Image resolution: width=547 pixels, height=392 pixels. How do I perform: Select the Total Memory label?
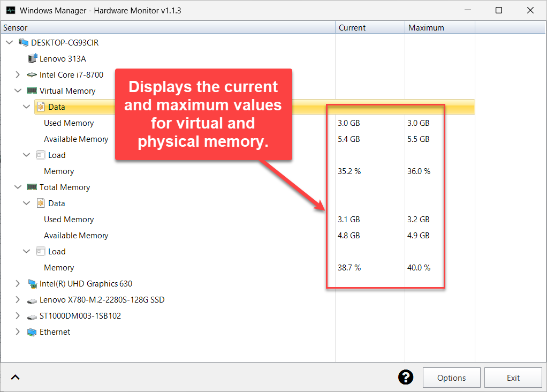click(x=65, y=187)
